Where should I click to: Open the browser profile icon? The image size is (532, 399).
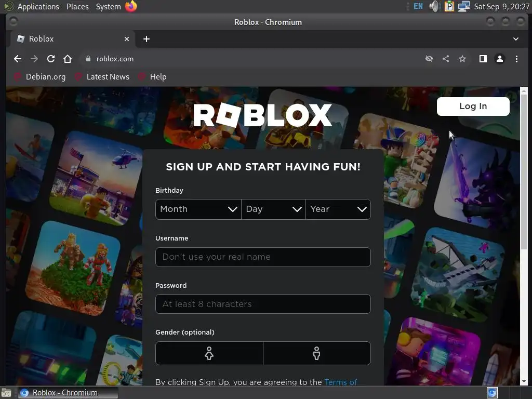pos(499,59)
